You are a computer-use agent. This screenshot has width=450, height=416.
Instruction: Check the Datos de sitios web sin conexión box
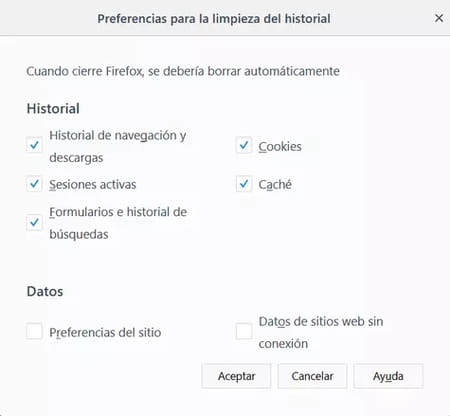point(244,331)
